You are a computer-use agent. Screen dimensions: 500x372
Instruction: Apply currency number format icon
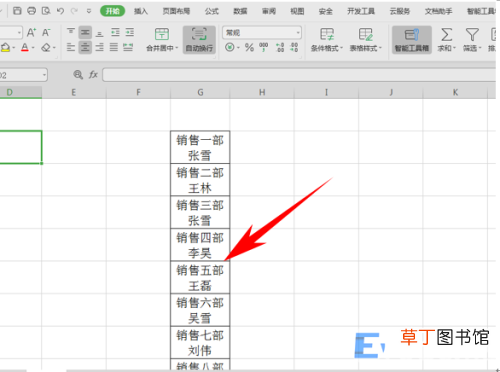click(230, 47)
